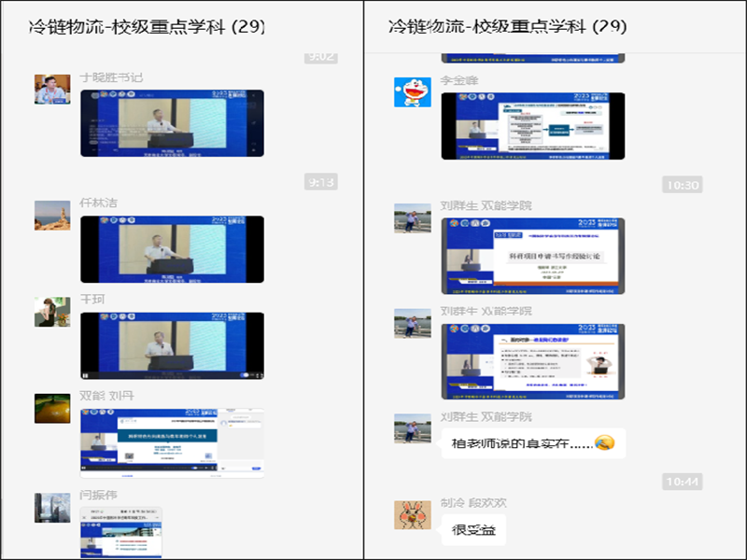Select the 柏老师说的真实在 message bubble
This screenshot has width=747, height=560.
[532, 442]
